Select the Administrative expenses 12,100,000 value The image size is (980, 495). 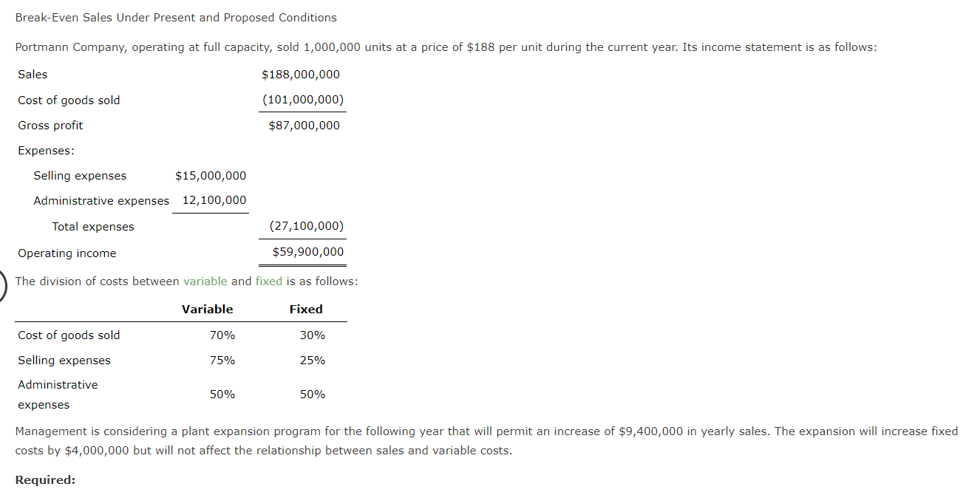tap(214, 201)
